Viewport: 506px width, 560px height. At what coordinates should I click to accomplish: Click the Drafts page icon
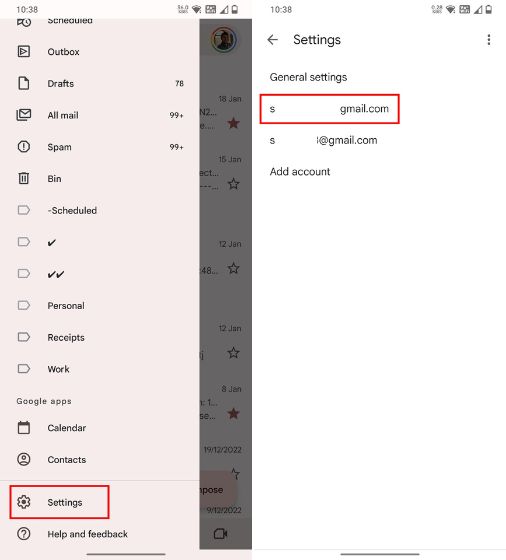(x=24, y=83)
